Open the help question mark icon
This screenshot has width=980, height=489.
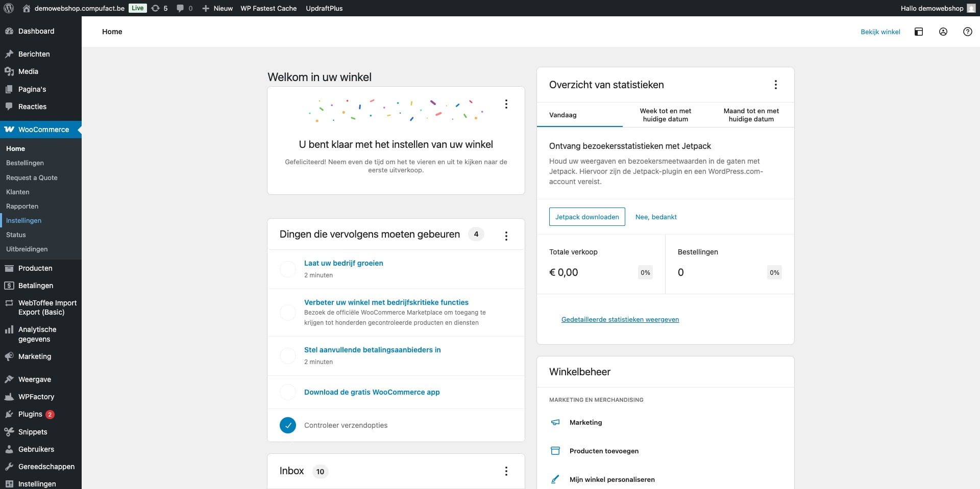[x=968, y=32]
